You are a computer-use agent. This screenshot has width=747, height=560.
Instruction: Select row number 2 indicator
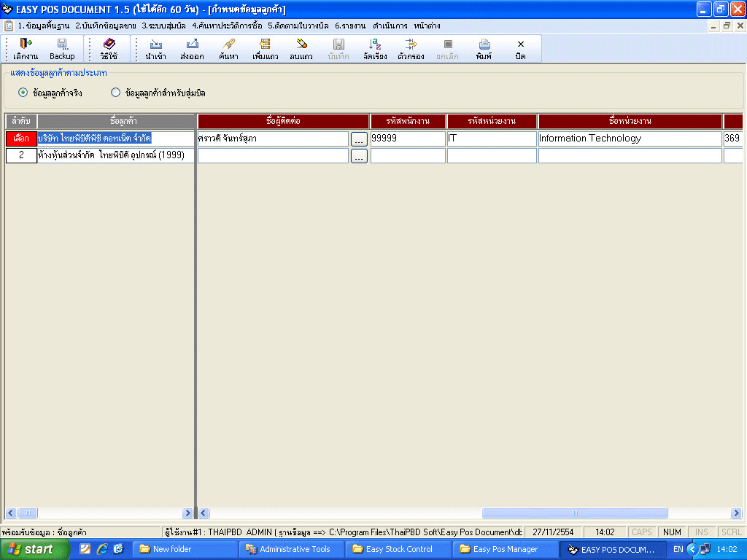[x=21, y=155]
